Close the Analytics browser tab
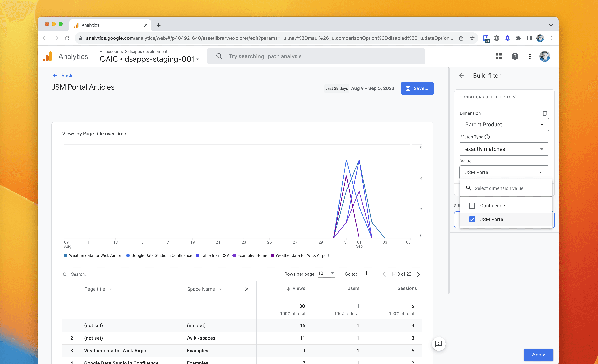Viewport: 598px width, 364px height. tap(146, 25)
